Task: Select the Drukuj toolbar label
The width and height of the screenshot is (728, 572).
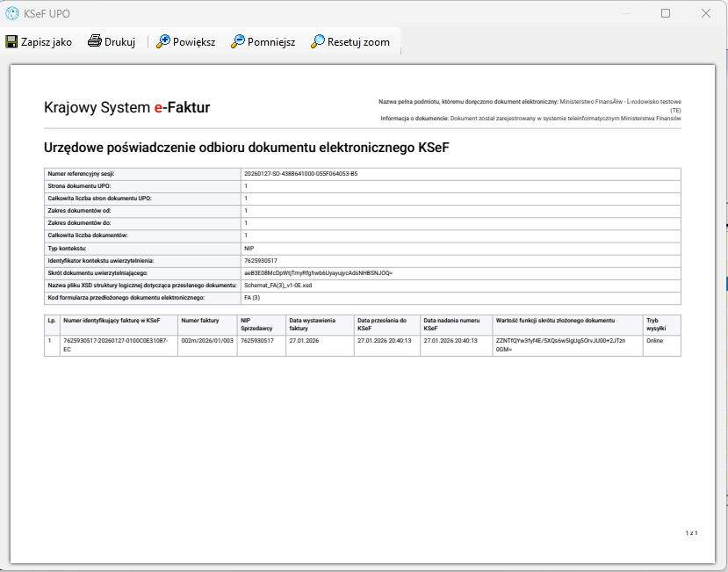Action: pos(119,42)
